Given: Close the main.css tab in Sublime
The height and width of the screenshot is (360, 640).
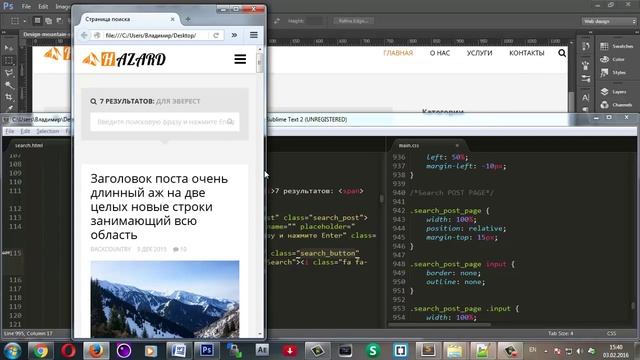Looking at the screenshot, I should click(457, 145).
